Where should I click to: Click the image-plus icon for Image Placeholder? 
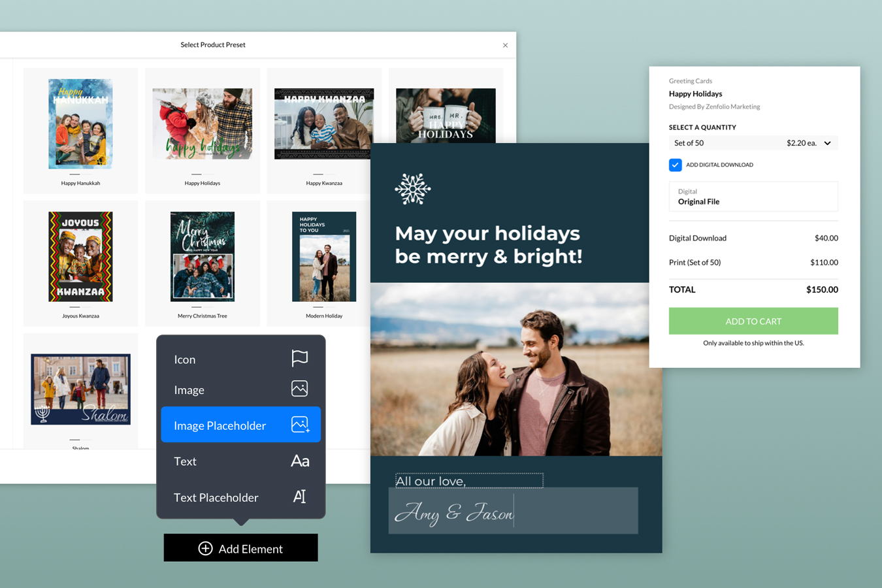[301, 424]
